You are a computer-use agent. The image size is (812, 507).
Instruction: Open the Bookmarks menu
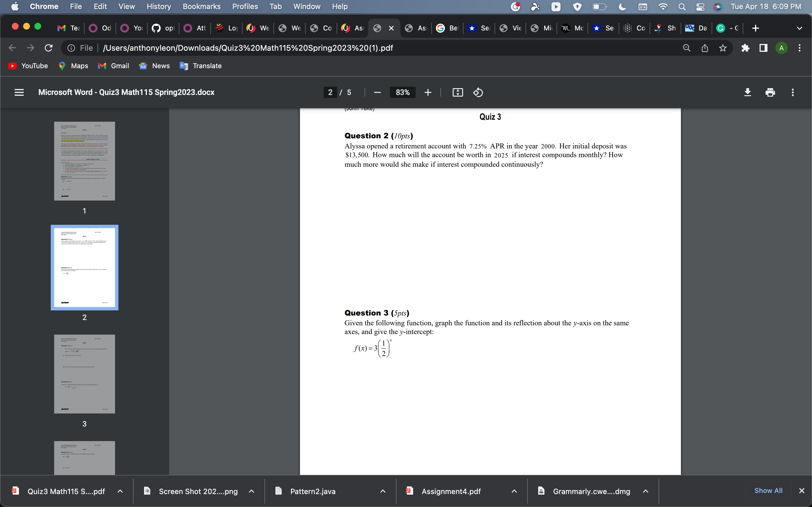point(202,6)
